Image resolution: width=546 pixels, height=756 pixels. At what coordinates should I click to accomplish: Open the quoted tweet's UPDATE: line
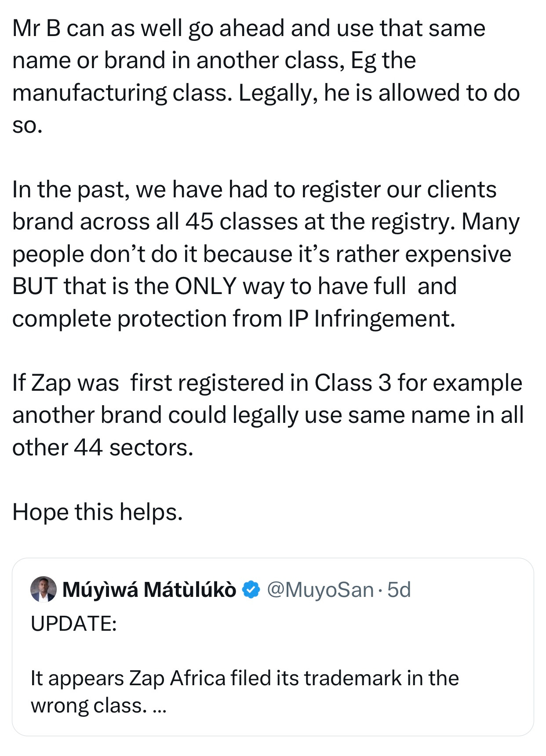[x=74, y=624]
